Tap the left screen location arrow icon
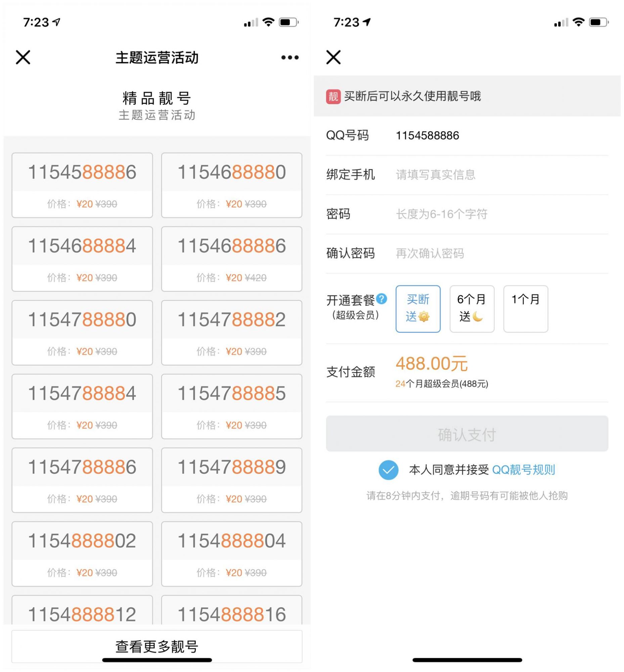The width and height of the screenshot is (624, 672). [56, 22]
